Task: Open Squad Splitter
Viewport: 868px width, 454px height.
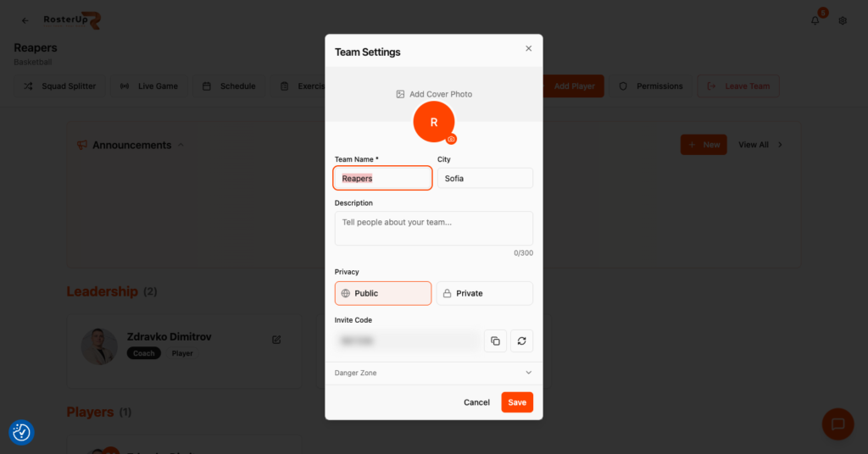Action: coord(60,86)
